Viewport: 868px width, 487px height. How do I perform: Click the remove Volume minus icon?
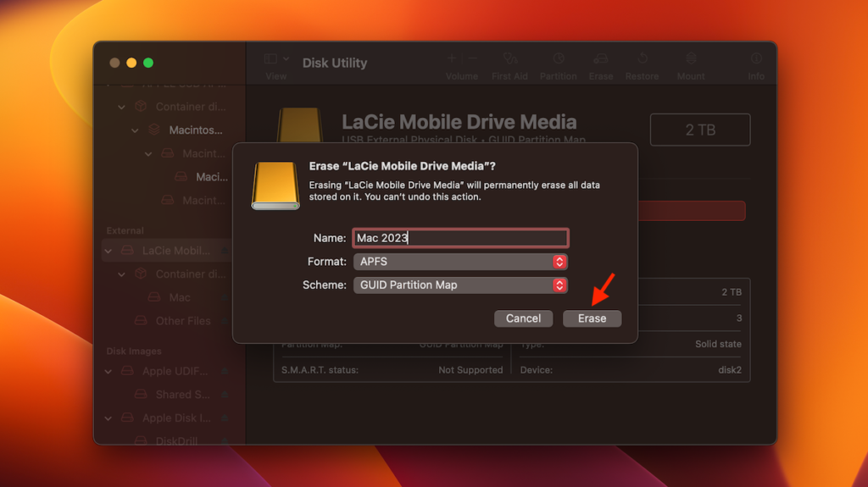point(473,58)
